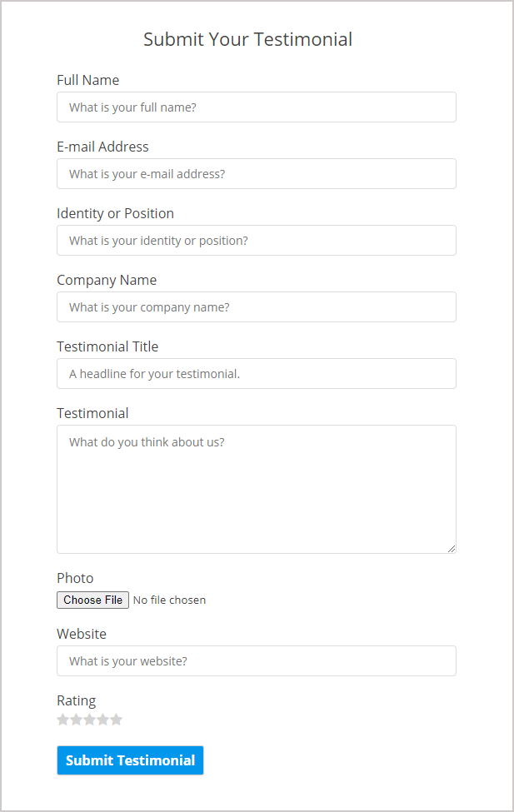Rate one star in Rating
514x812 pixels.
(63, 720)
